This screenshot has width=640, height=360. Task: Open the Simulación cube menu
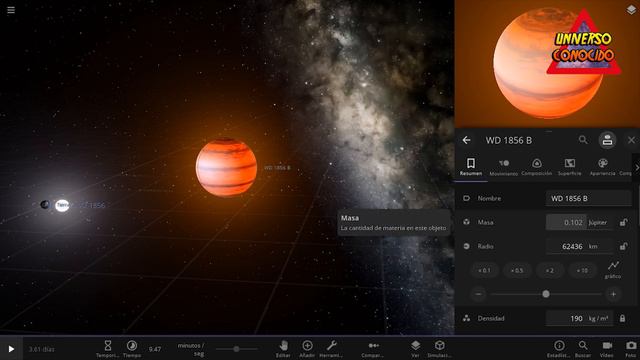tap(440, 349)
